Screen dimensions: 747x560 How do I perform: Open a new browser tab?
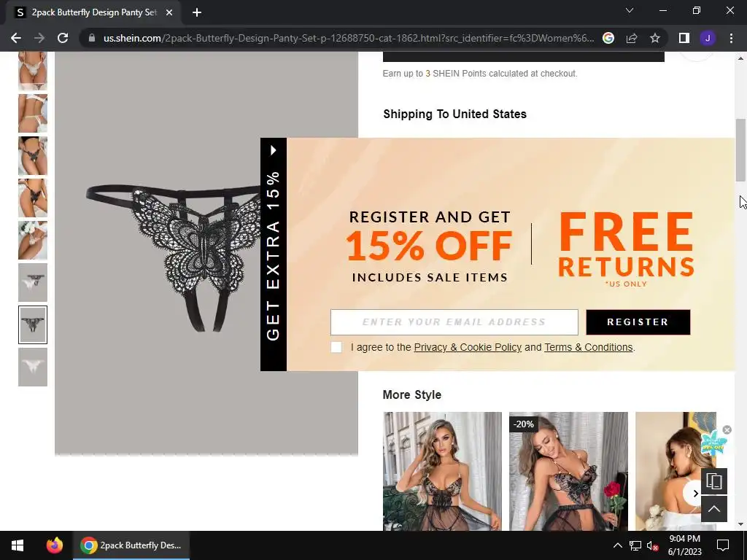(x=197, y=12)
